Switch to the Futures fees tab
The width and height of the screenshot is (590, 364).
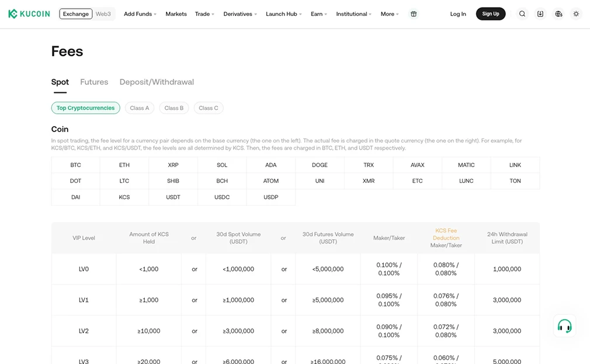pyautogui.click(x=93, y=82)
